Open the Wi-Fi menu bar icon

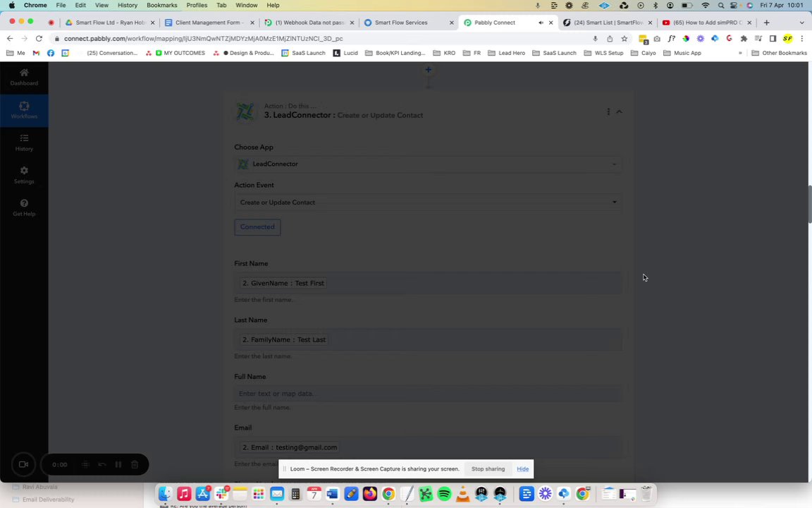[x=706, y=5]
